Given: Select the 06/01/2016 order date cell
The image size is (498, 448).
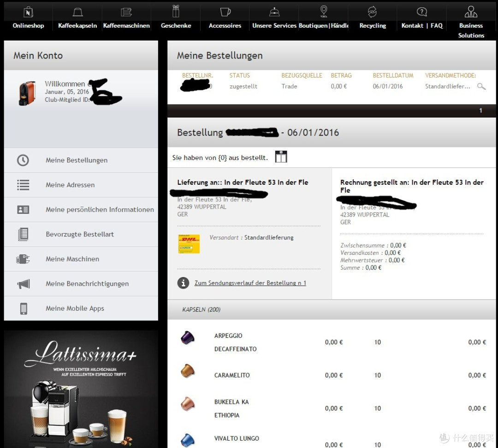Looking at the screenshot, I should (388, 86).
